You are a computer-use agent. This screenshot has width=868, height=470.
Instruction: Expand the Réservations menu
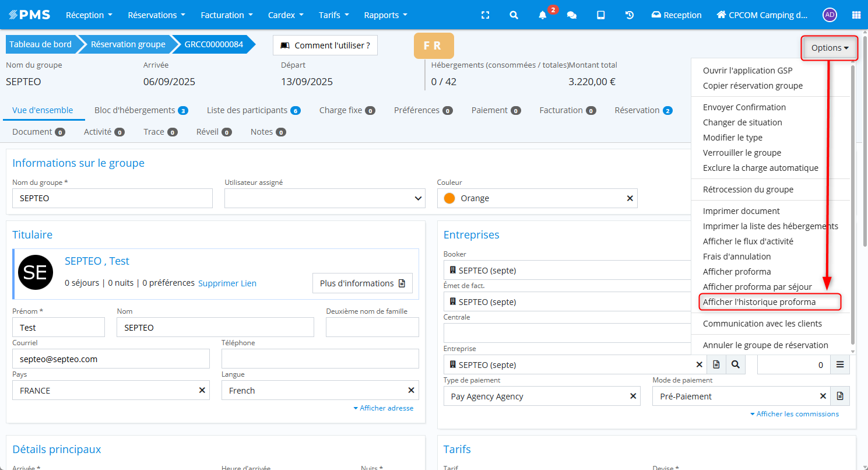pyautogui.click(x=156, y=15)
